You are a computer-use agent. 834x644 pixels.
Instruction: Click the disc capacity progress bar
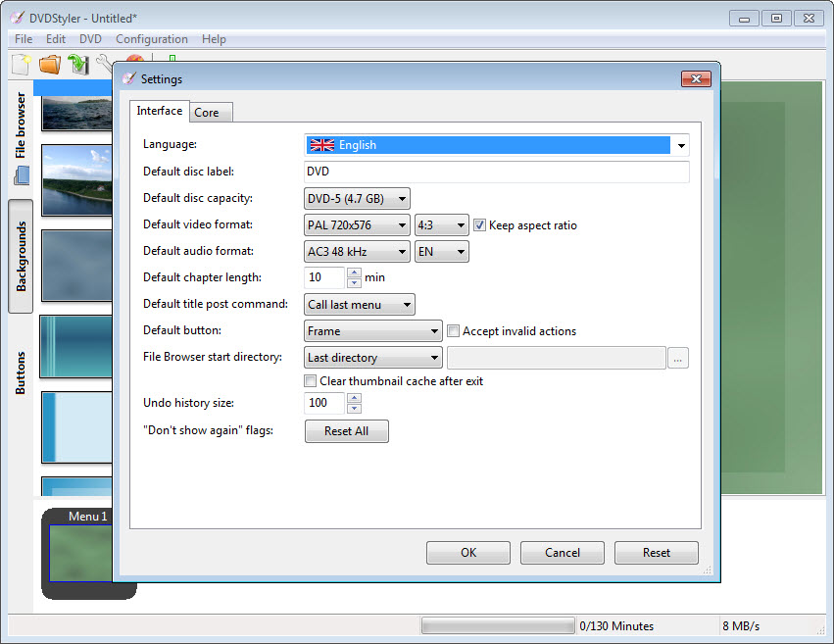tap(498, 626)
